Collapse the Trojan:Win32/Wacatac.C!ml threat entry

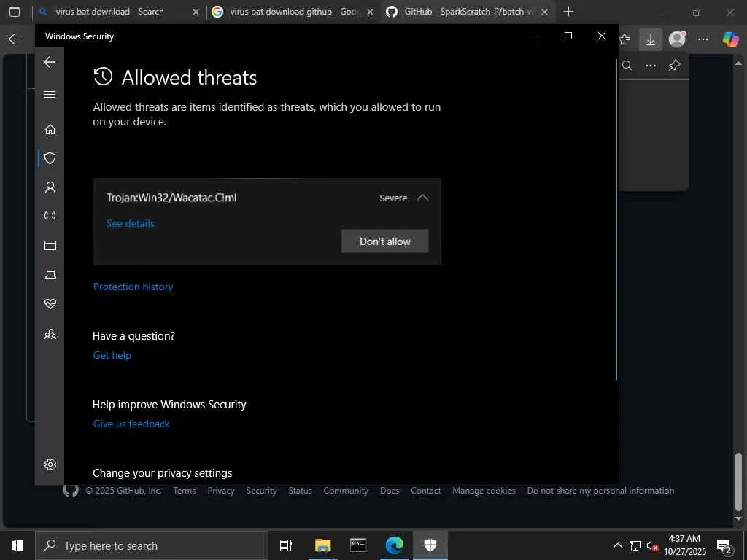point(422,198)
